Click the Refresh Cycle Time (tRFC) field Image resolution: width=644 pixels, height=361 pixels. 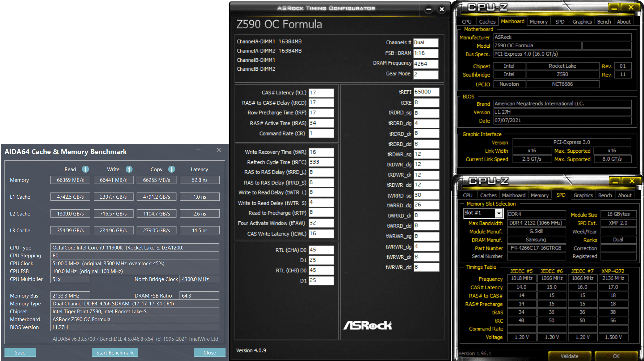[x=321, y=162]
